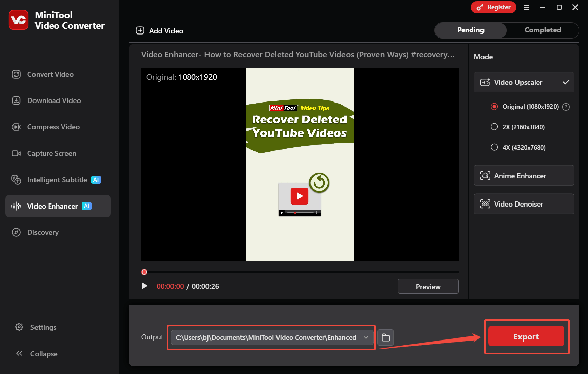Click the Mode heading
This screenshot has height=374, width=588.
[x=483, y=57]
